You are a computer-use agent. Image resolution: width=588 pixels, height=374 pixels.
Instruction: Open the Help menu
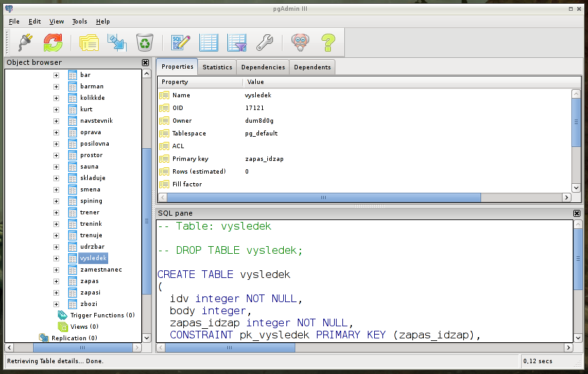tap(102, 22)
